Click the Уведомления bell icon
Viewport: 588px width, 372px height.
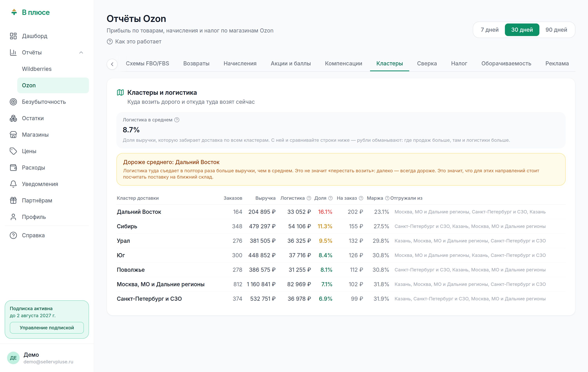click(x=13, y=184)
